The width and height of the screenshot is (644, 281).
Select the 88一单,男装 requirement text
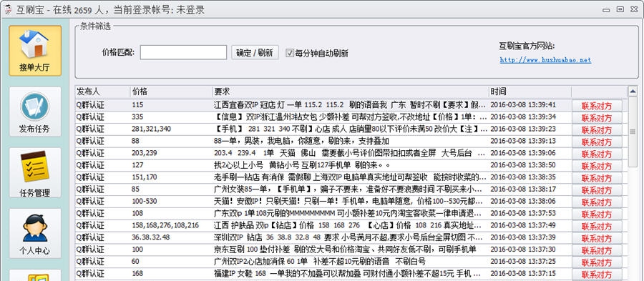301,141
